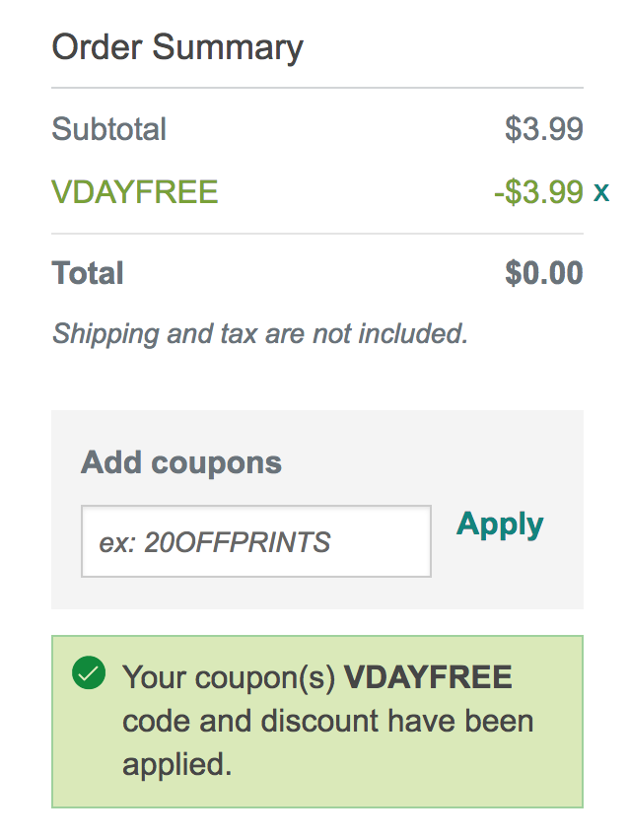The height and width of the screenshot is (840, 629).
Task: Click the Subtotal label
Action: click(108, 129)
